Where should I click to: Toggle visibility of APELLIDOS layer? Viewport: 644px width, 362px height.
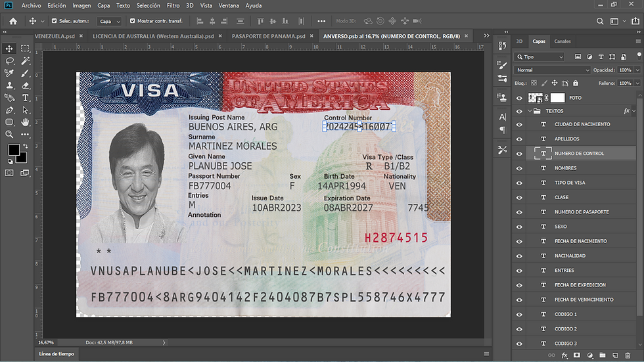pos(519,139)
